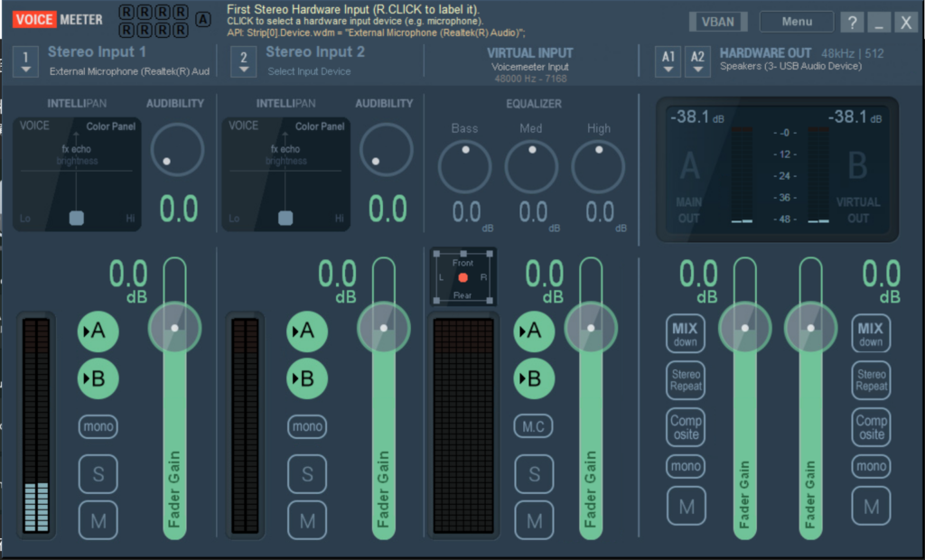This screenshot has width=925, height=560.
Task: Click the M.C icon on the Virtual Input strip
Action: point(534,426)
